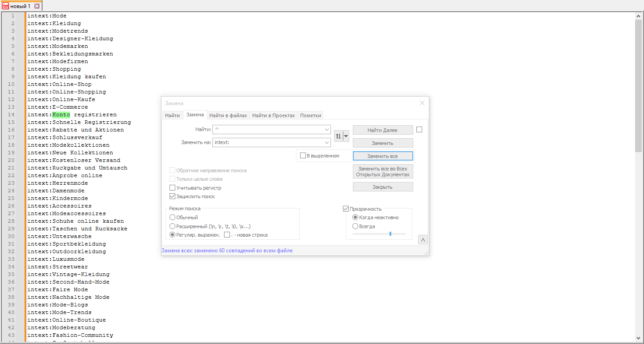Uncheck Зациклить поиск option
Screen dimensions: 644x344
tap(172, 196)
